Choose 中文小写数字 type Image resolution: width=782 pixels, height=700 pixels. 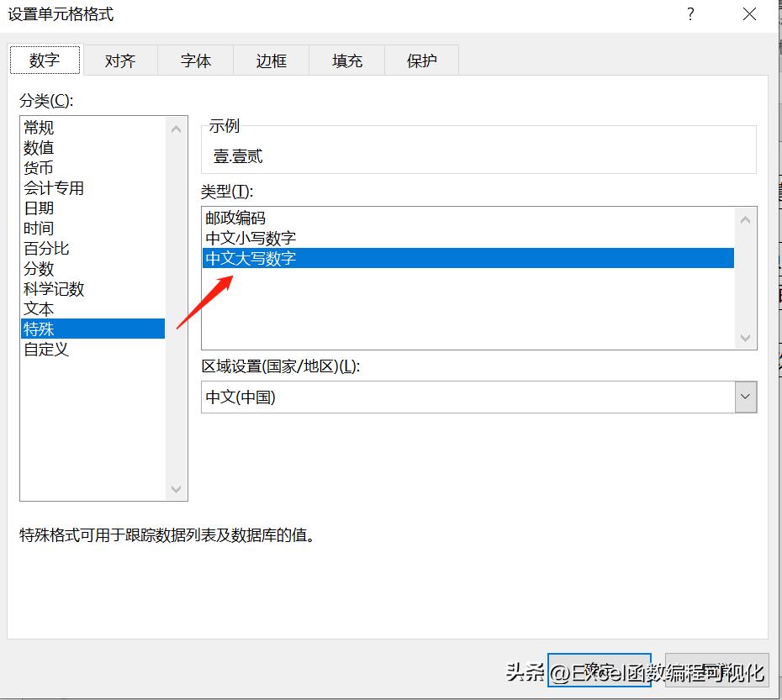pyautogui.click(x=251, y=239)
